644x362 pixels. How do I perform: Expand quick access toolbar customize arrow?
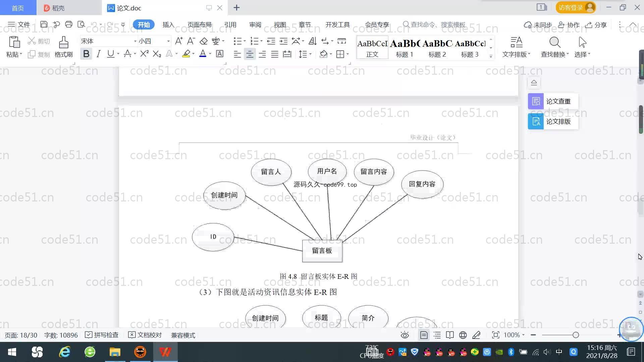point(123,25)
